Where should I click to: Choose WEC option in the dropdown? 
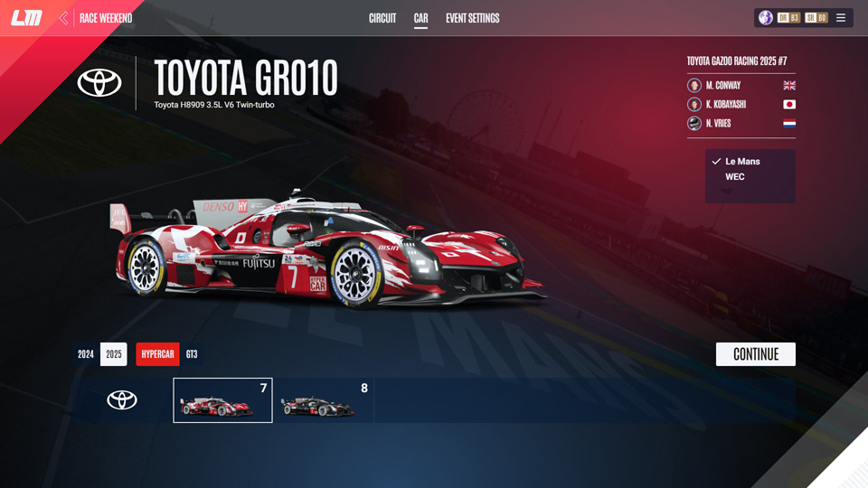click(735, 177)
